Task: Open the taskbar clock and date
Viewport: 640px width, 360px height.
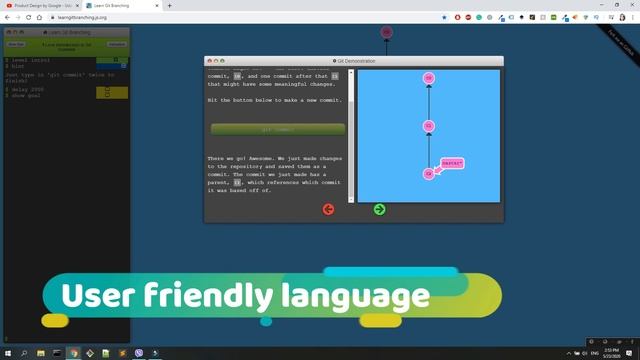Action: point(611,353)
